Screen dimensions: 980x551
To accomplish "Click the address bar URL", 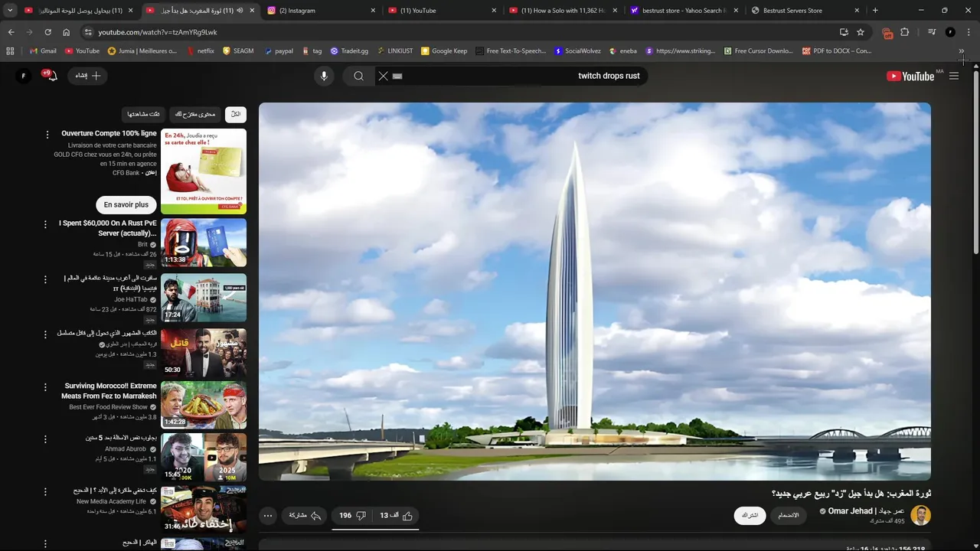I will [x=158, y=32].
